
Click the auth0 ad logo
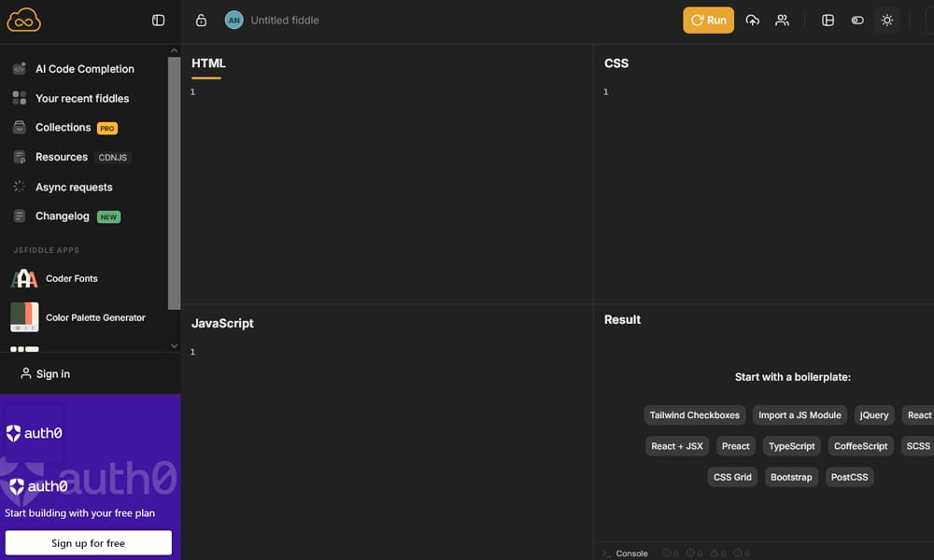tap(35, 433)
